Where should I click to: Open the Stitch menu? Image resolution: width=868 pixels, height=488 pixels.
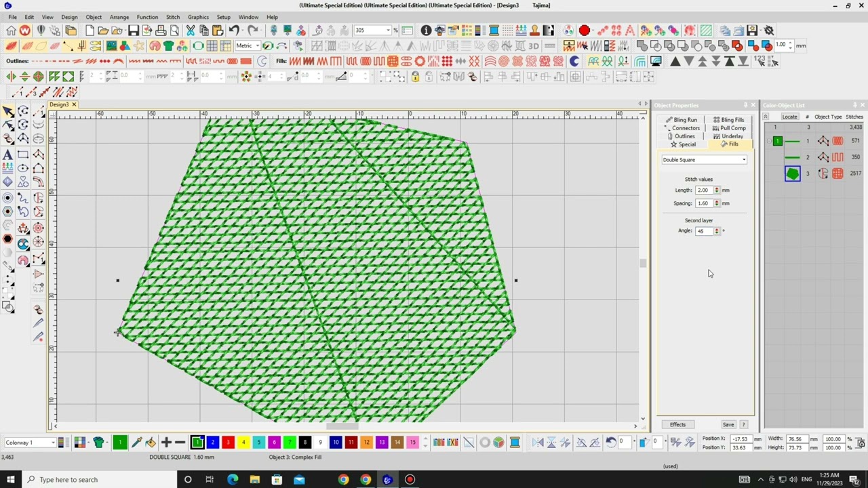(173, 17)
